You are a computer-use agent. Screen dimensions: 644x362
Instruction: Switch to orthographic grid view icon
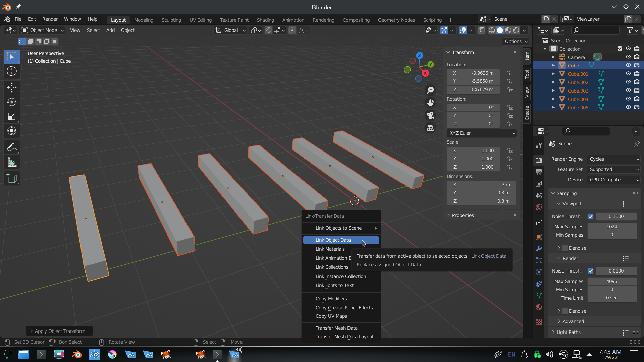[430, 128]
